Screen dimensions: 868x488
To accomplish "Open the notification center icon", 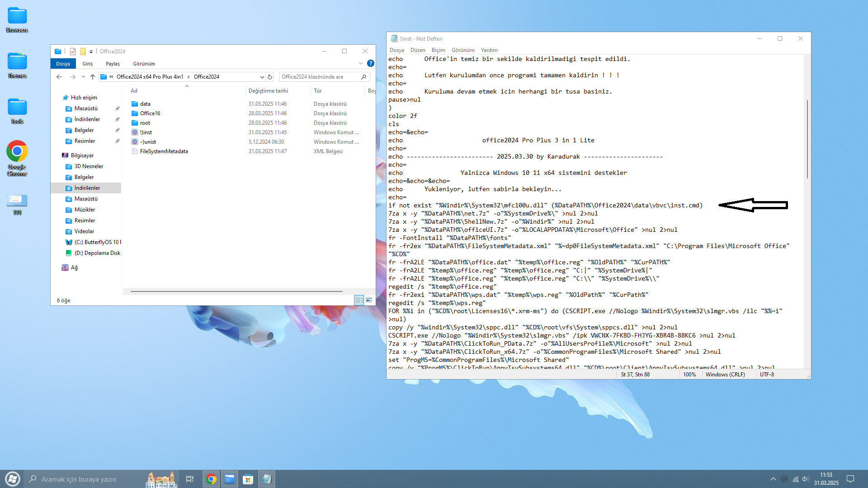I will point(850,479).
